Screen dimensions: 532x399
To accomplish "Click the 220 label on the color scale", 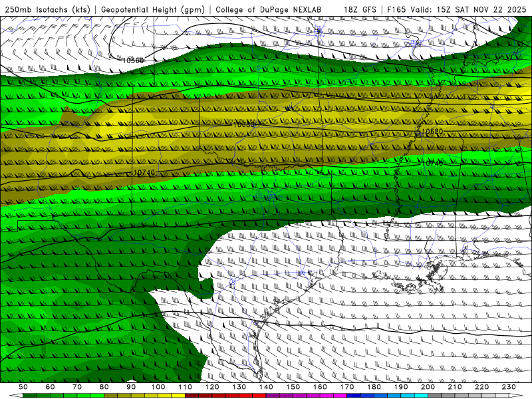I will 481,387.
